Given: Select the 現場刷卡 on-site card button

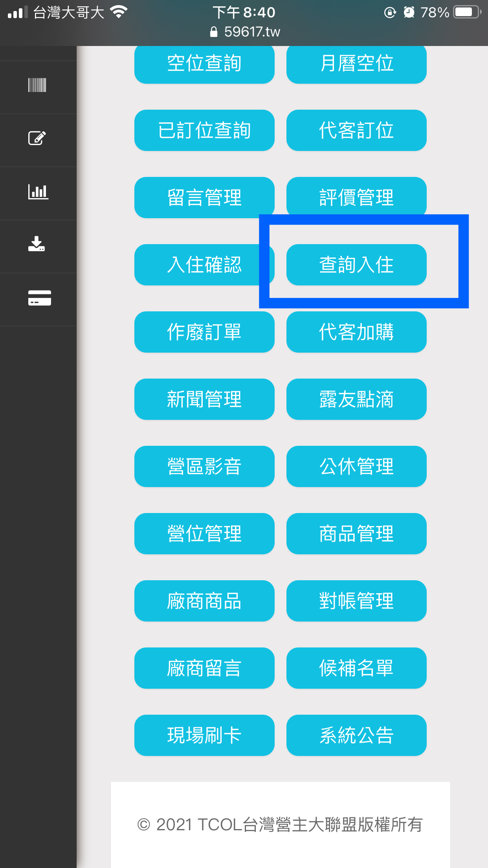Looking at the screenshot, I should coord(204,735).
